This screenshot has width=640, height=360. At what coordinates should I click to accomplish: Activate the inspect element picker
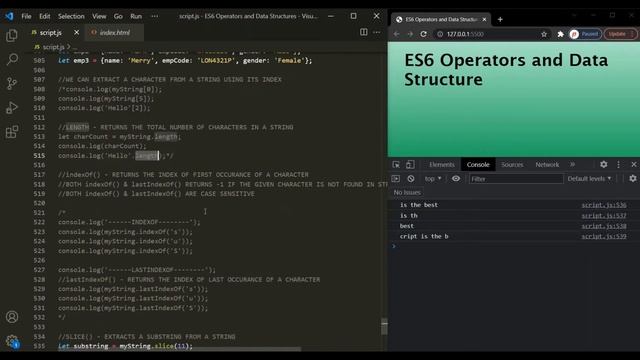[396, 164]
